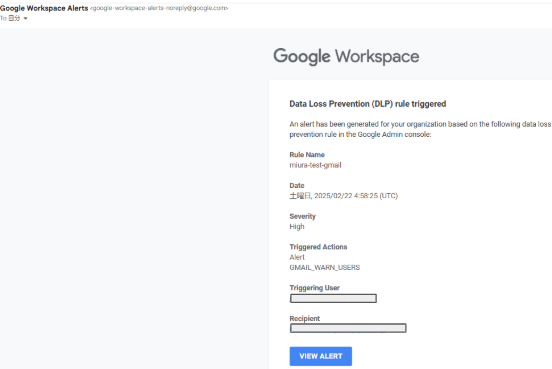Image resolution: width=552 pixels, height=369 pixels.
Task: Expand the recipient details dropdown arrow
Action: pos(25,18)
